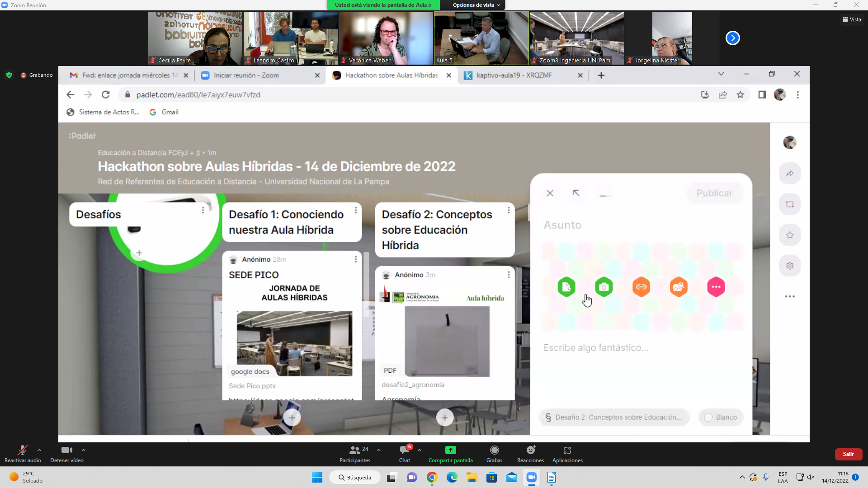Viewport: 868px width, 488px height.
Task: Open options of Agronomía Anónimo post
Action: click(509, 274)
